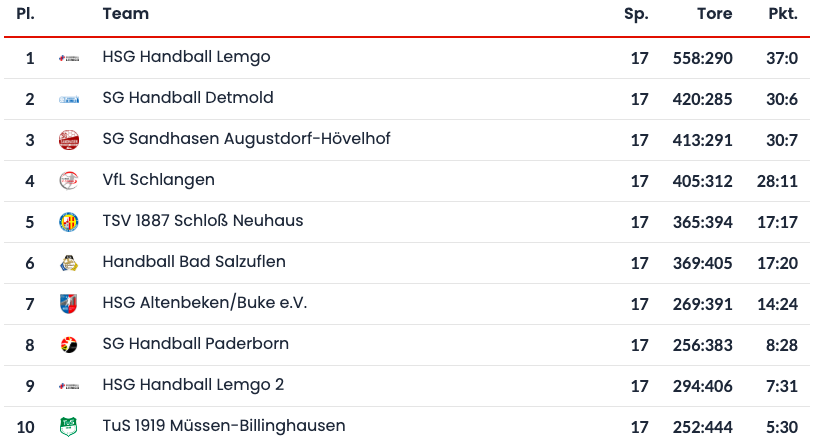
Task: Click the Sandhasen Augustdorf-Hövelhof club logo
Action: click(69, 140)
